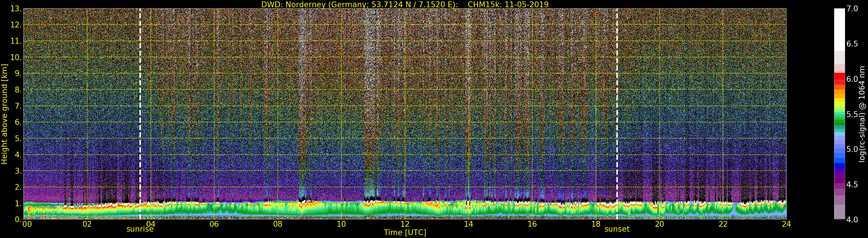Click the white dashed sunset marker line
The width and height of the screenshot is (868, 238).
pos(617,114)
